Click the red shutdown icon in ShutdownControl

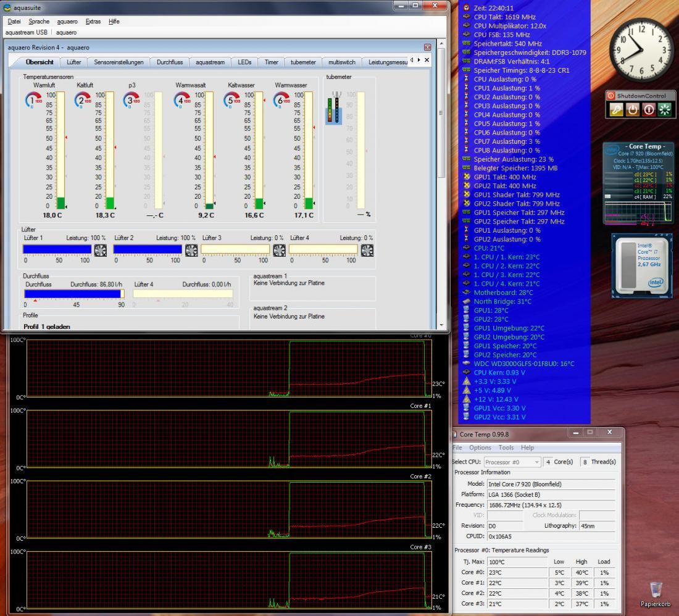649,109
